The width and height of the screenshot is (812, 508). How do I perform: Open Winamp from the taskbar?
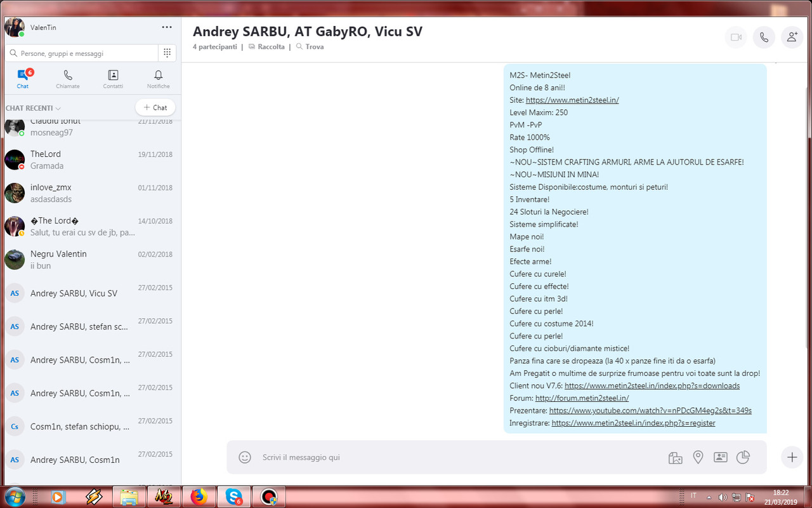pyautogui.click(x=94, y=497)
